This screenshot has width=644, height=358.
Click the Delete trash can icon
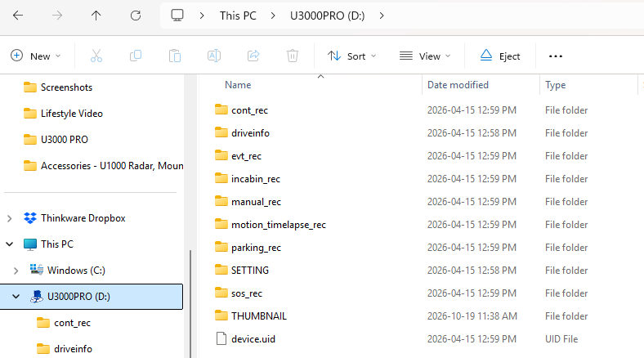293,56
